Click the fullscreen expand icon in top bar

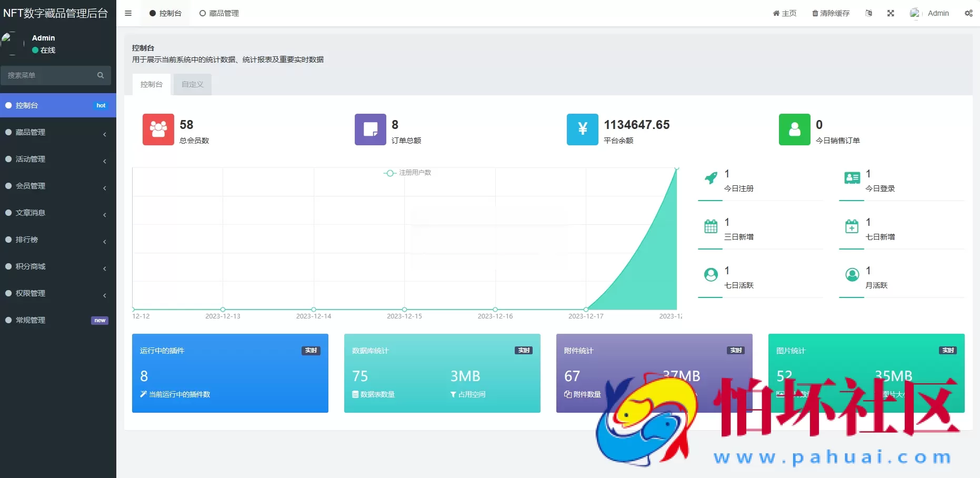pyautogui.click(x=891, y=13)
